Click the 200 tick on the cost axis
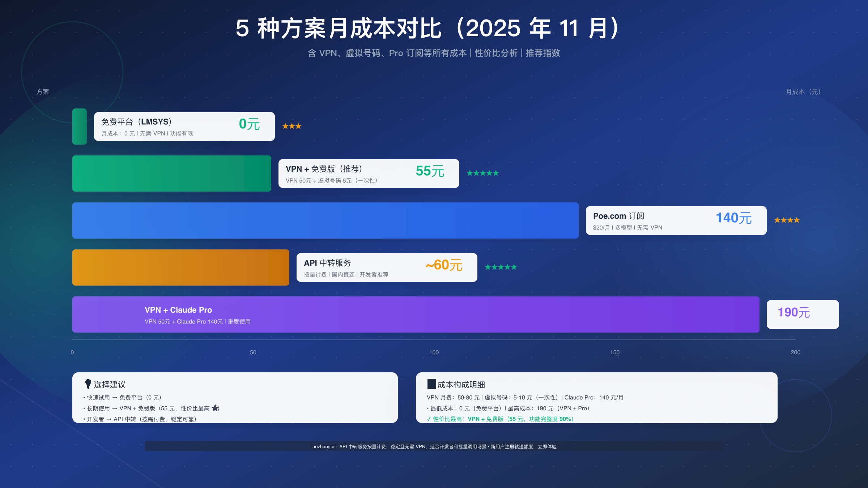 coord(795,352)
